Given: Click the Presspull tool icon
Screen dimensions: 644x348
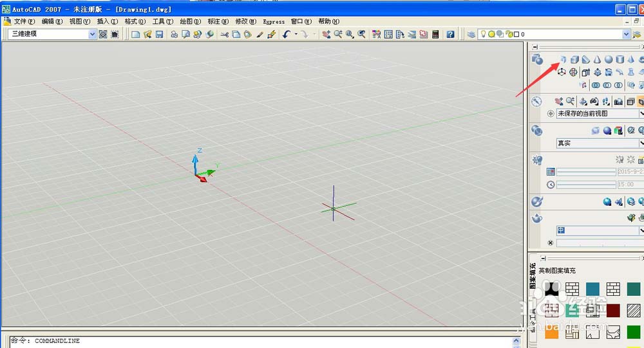Looking at the screenshot, I should pos(598,72).
